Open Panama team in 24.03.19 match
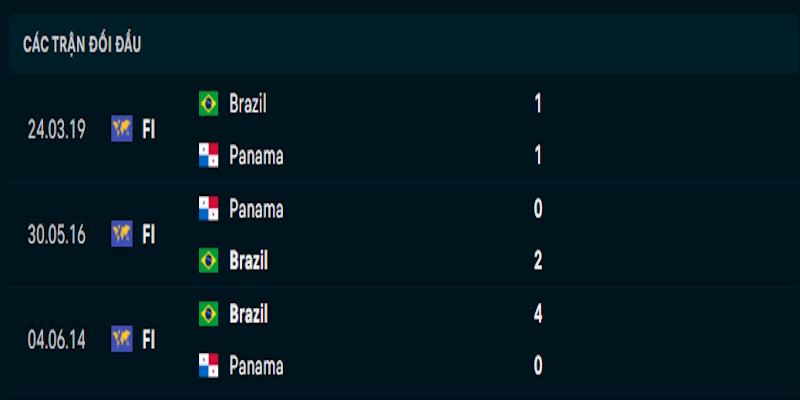The image size is (800, 400). tap(256, 156)
